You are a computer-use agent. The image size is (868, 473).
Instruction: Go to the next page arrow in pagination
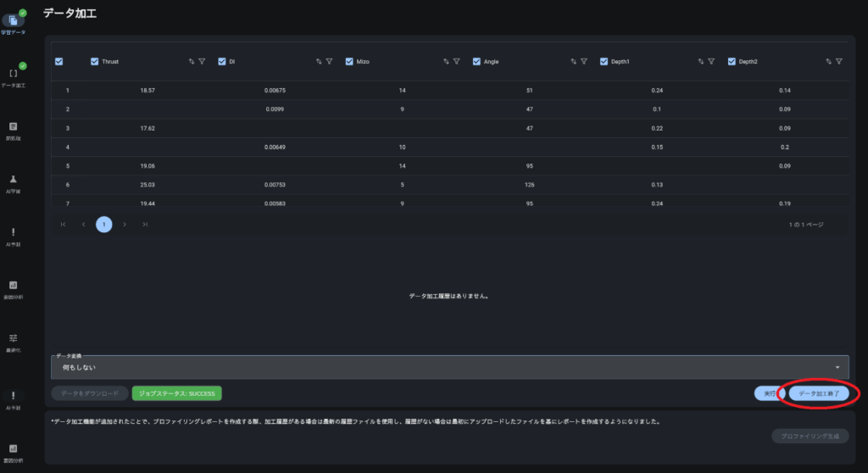pos(125,225)
